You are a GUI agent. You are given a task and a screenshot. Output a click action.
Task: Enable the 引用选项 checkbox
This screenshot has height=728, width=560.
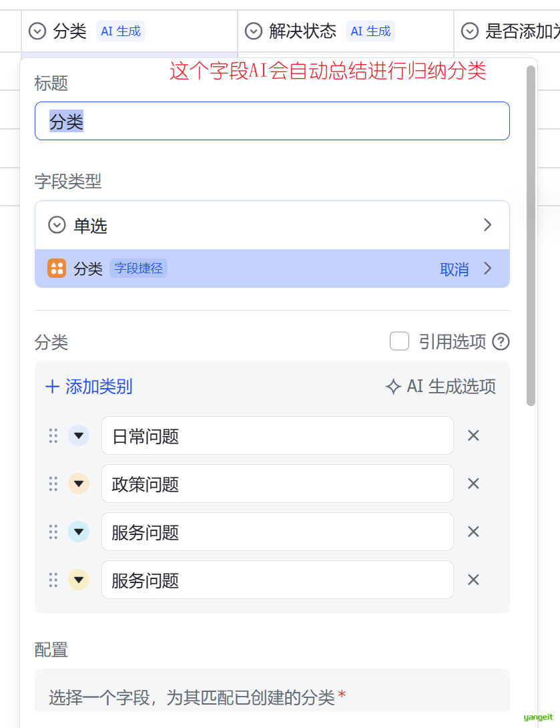[399, 342]
